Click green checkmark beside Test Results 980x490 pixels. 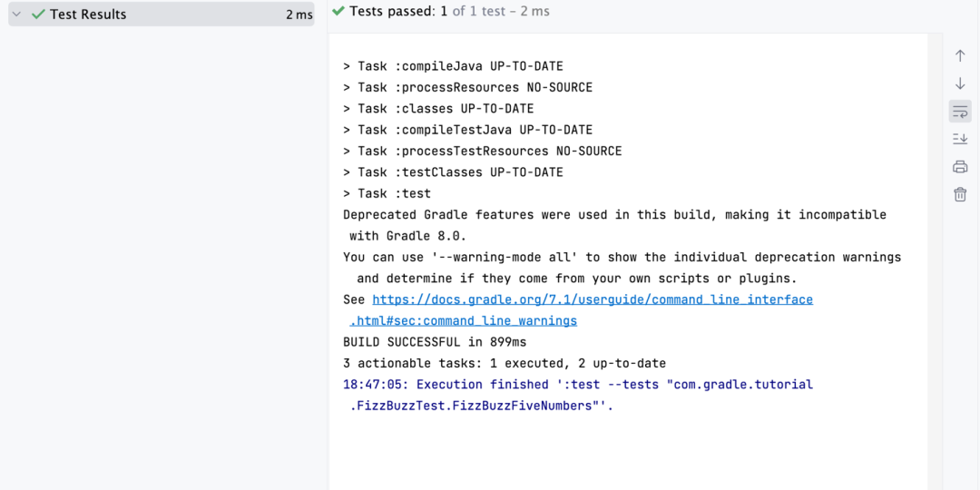(38, 15)
